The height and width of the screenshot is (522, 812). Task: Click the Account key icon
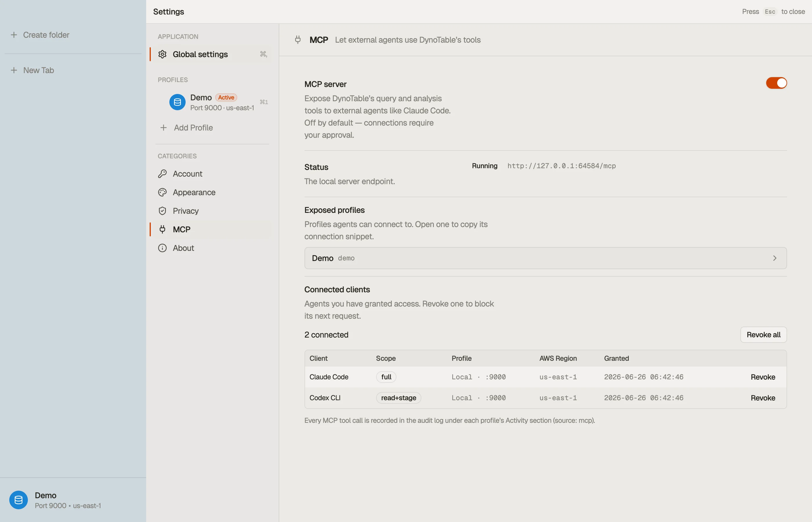[162, 174]
